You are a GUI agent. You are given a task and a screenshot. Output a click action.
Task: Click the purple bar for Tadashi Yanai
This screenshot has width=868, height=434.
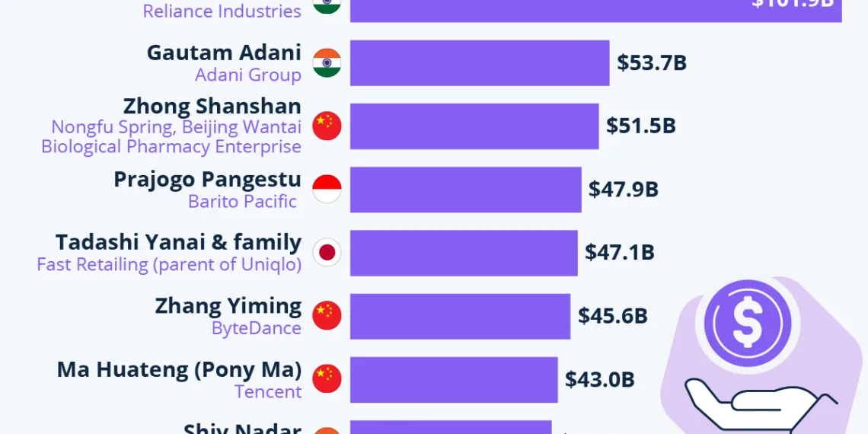pos(463,252)
